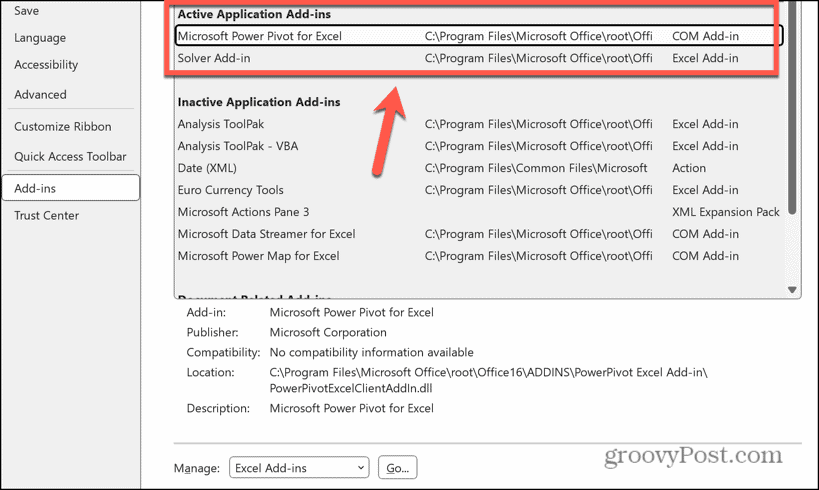This screenshot has width=819, height=490.
Task: Open the Save options category
Action: (x=26, y=10)
